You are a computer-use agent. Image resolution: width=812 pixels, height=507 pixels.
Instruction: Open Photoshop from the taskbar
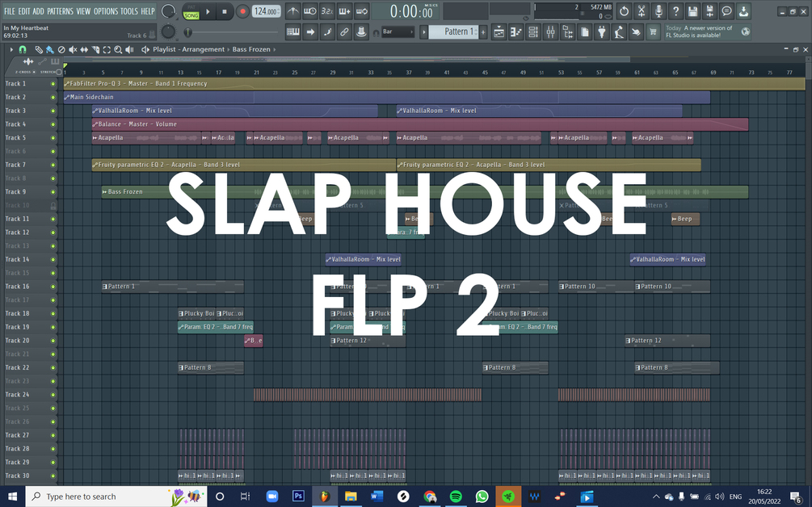(298, 497)
